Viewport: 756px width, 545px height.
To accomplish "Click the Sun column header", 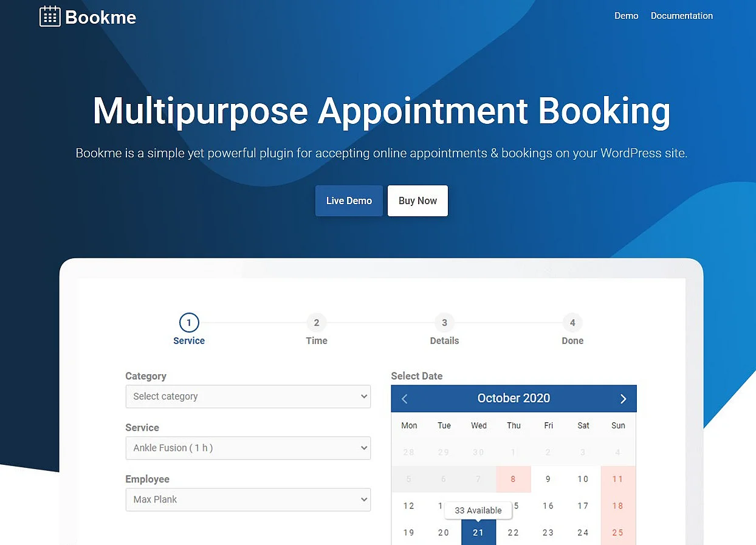I will 618,425.
